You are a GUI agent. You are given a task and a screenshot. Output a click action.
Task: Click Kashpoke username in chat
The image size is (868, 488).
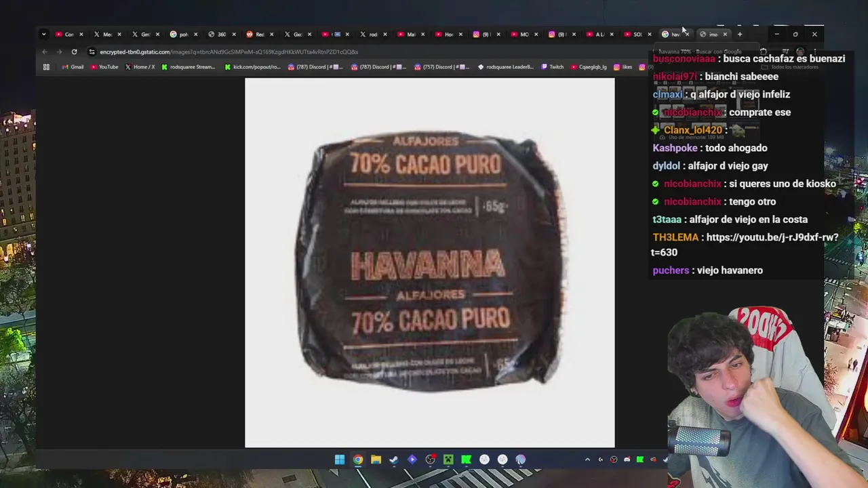pos(675,148)
